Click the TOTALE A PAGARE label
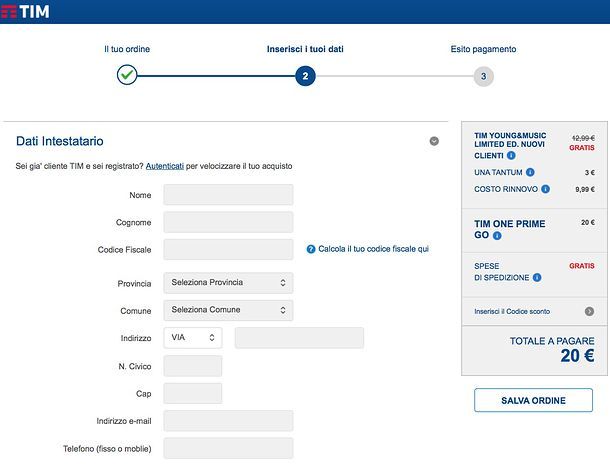610x465 pixels. [x=552, y=341]
